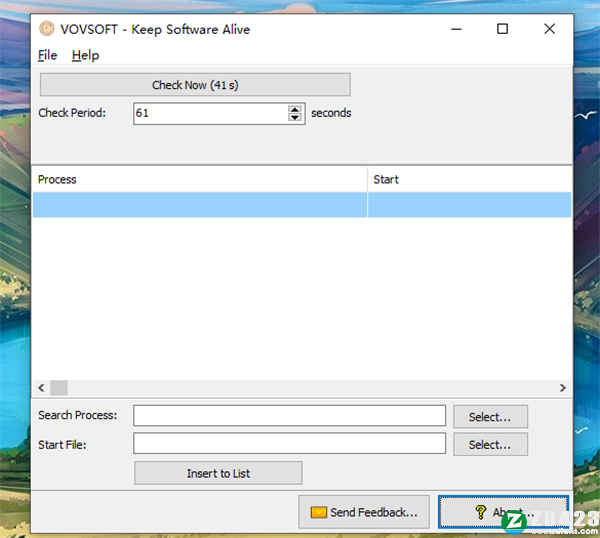Open the File menu

[47, 55]
